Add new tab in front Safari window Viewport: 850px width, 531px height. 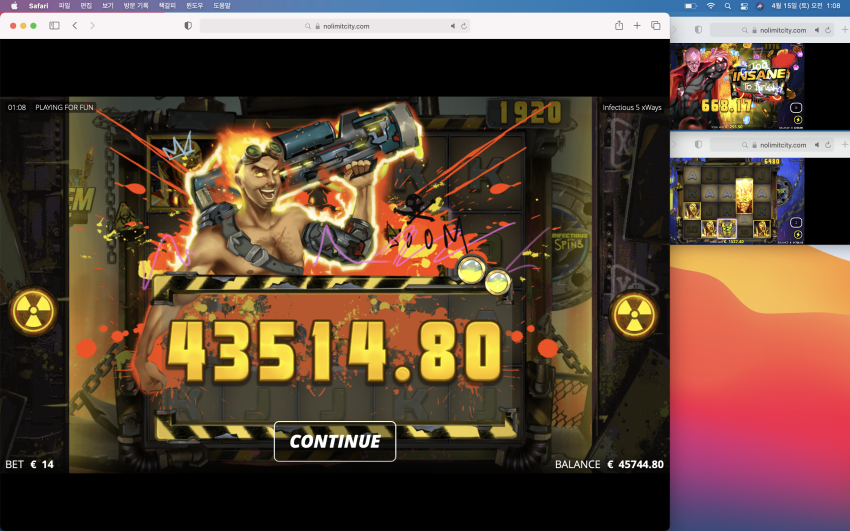(637, 25)
